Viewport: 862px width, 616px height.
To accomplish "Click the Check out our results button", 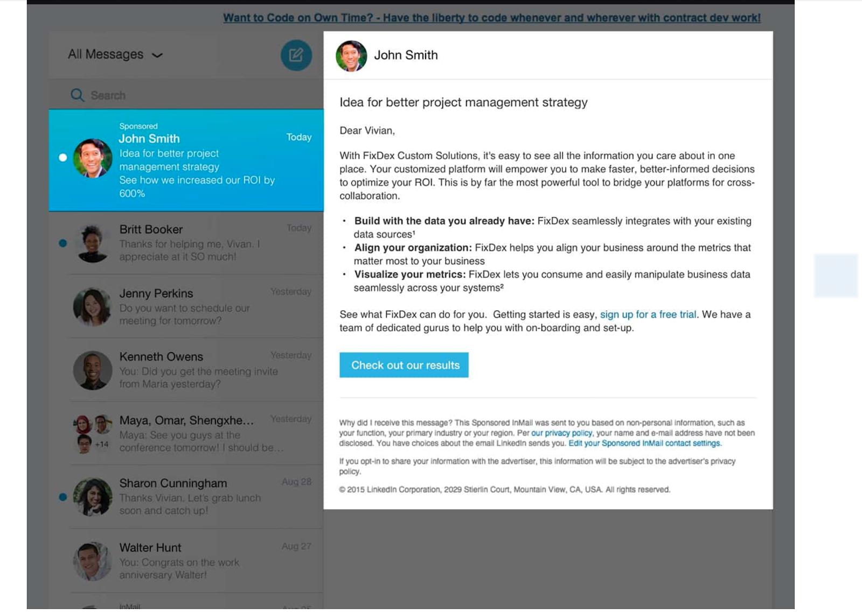I will coord(404,365).
